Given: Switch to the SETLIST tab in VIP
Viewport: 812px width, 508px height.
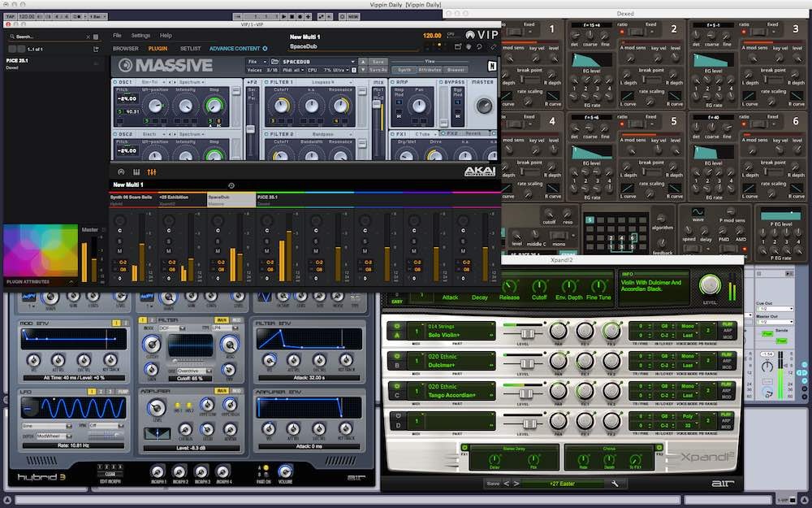Looking at the screenshot, I should click(190, 48).
